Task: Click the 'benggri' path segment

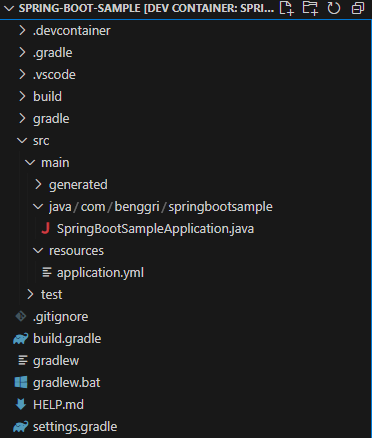Action: tap(137, 207)
